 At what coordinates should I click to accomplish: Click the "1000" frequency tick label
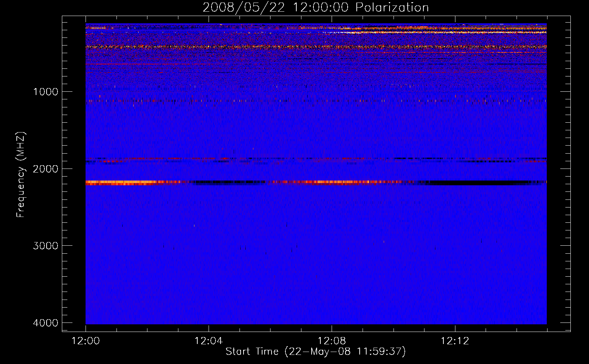click(x=46, y=92)
